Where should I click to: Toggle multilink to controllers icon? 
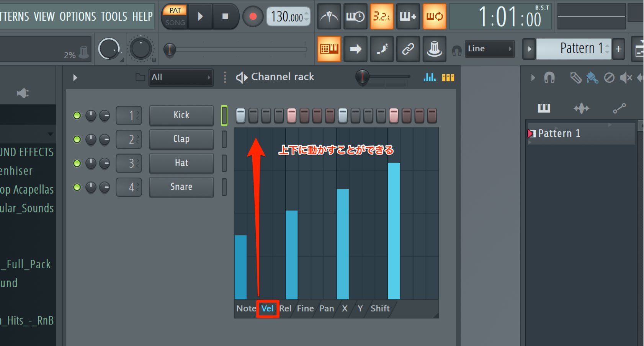[434, 49]
